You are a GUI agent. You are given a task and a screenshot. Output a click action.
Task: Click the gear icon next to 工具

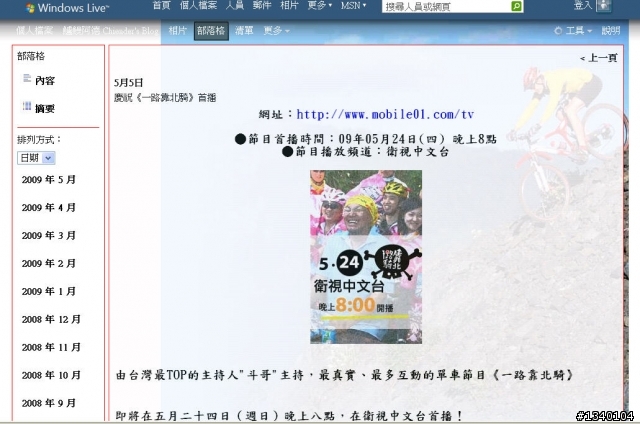[558, 31]
